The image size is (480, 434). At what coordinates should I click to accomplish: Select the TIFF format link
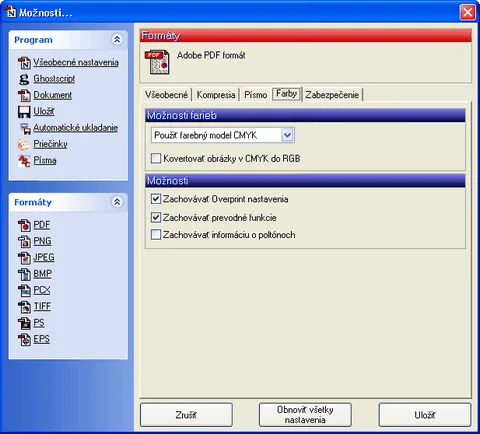pos(42,307)
